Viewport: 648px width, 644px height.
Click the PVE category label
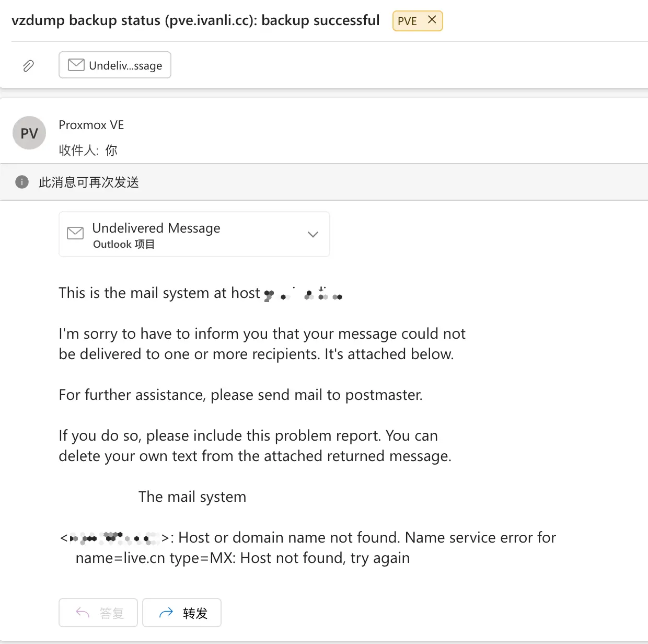407,21
